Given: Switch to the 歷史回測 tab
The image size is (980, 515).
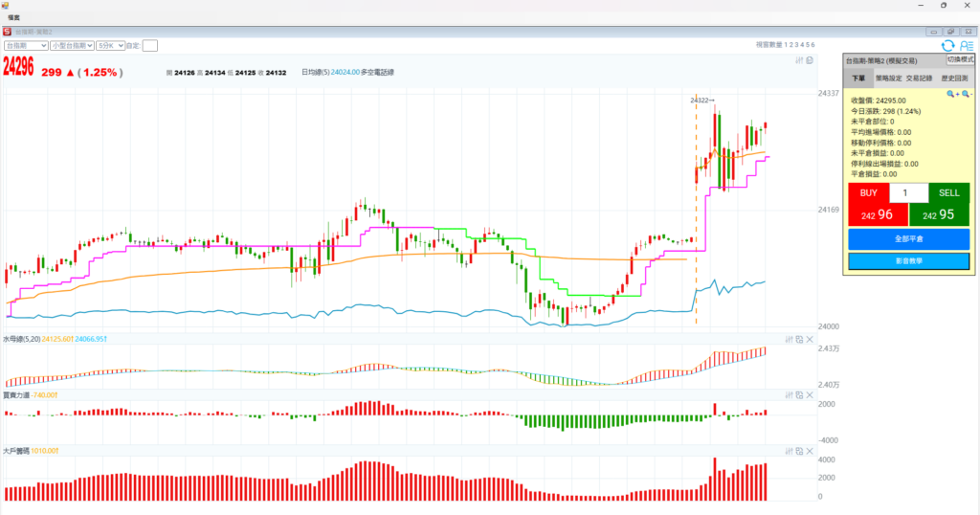Looking at the screenshot, I should (x=954, y=78).
